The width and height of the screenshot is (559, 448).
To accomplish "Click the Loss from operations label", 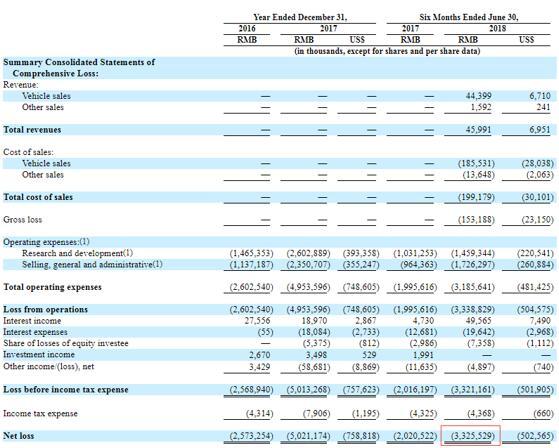I will pos(45,309).
